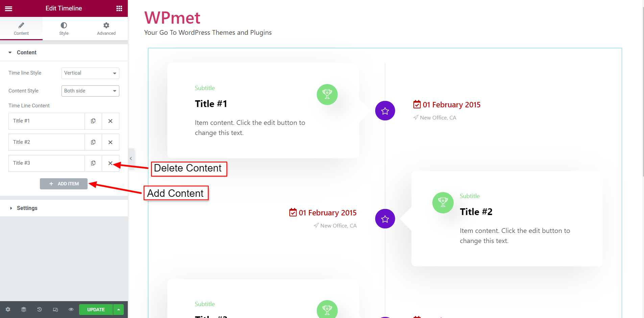Duplicate the Title #1 timeline item
Image resolution: width=644 pixels, height=318 pixels.
(93, 121)
